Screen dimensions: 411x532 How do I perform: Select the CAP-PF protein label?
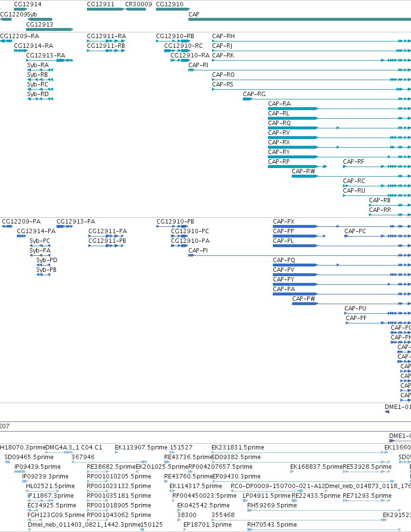[356, 318]
